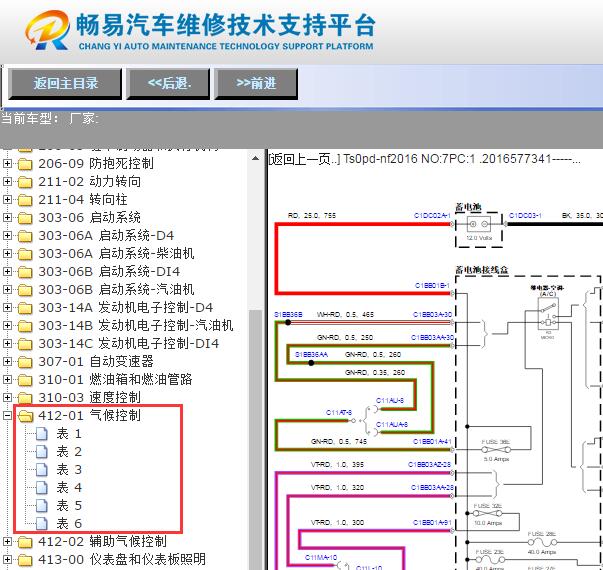
Task: Expand the 206-09 防抱死控制 folder
Action: [7, 163]
